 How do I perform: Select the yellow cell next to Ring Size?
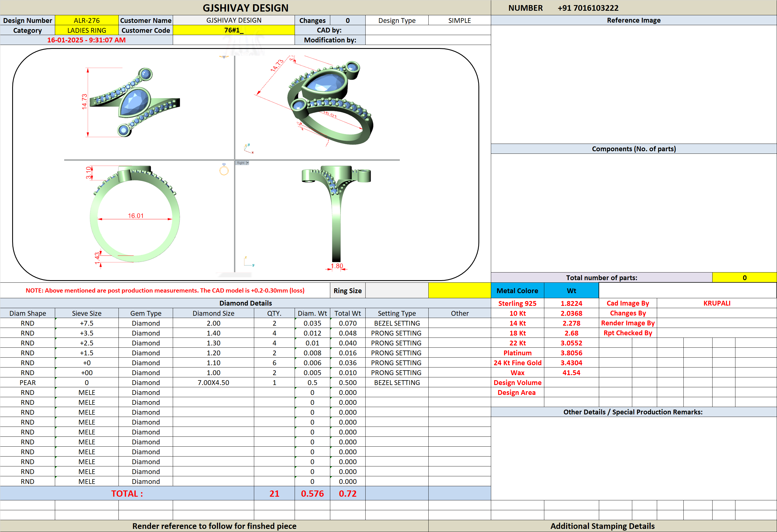459,290
